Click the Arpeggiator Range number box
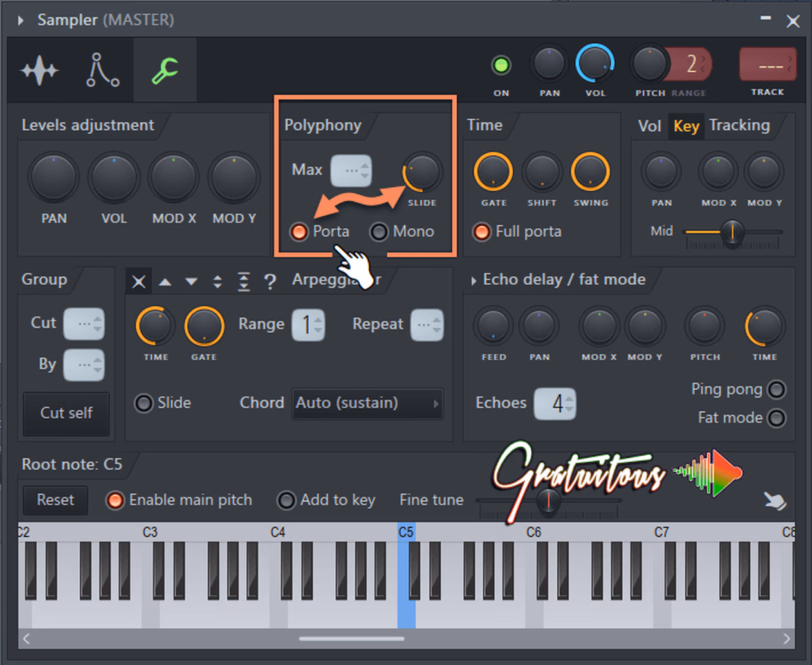Viewport: 812px width, 665px height. (308, 325)
